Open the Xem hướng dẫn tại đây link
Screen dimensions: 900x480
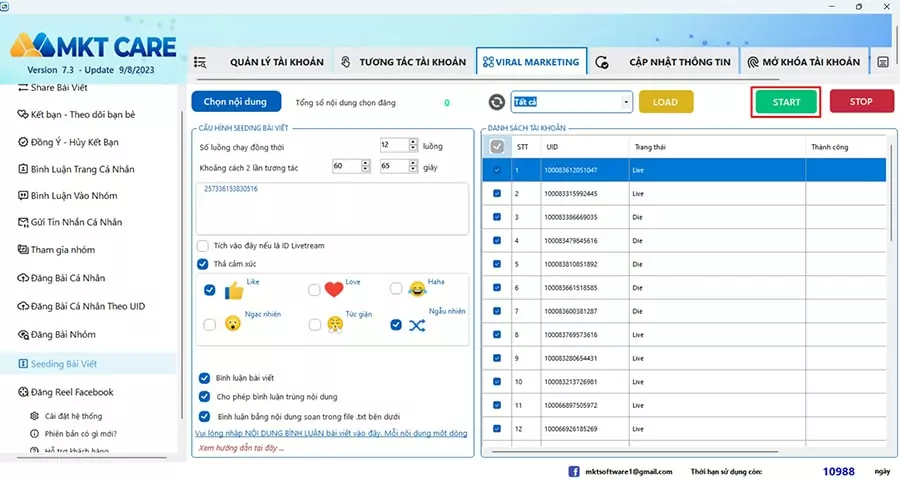[241, 448]
